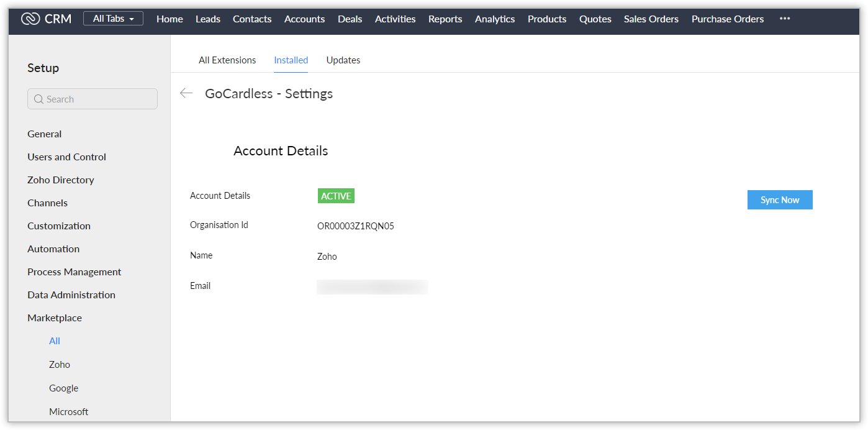Select the Installed tab
Viewport: 868px width, 430px height.
tap(291, 60)
